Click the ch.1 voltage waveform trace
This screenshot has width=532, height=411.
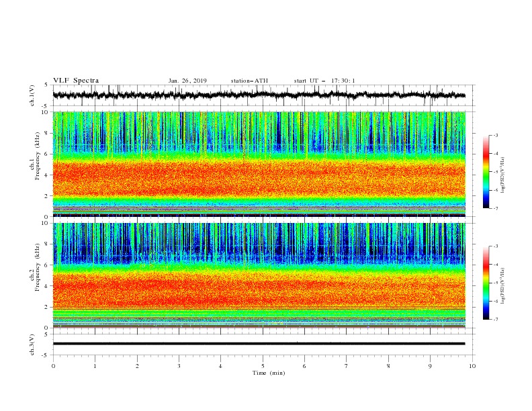click(x=259, y=95)
